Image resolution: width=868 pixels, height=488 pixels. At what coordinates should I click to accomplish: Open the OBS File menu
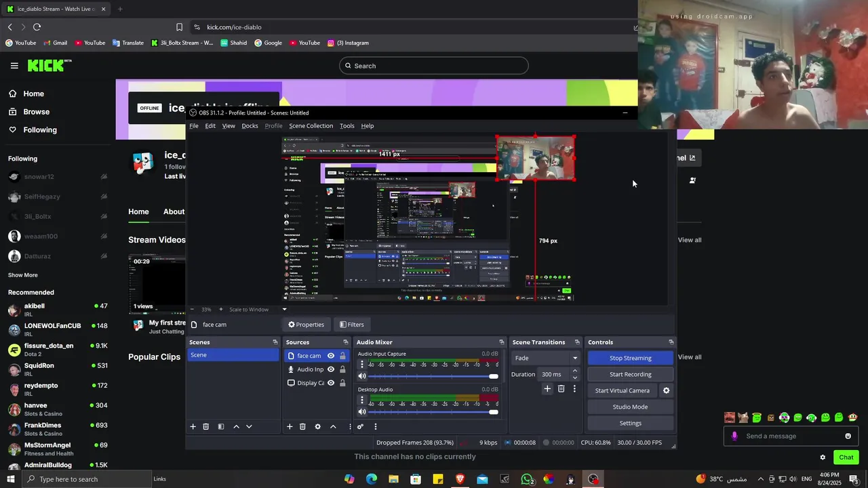[194, 125]
